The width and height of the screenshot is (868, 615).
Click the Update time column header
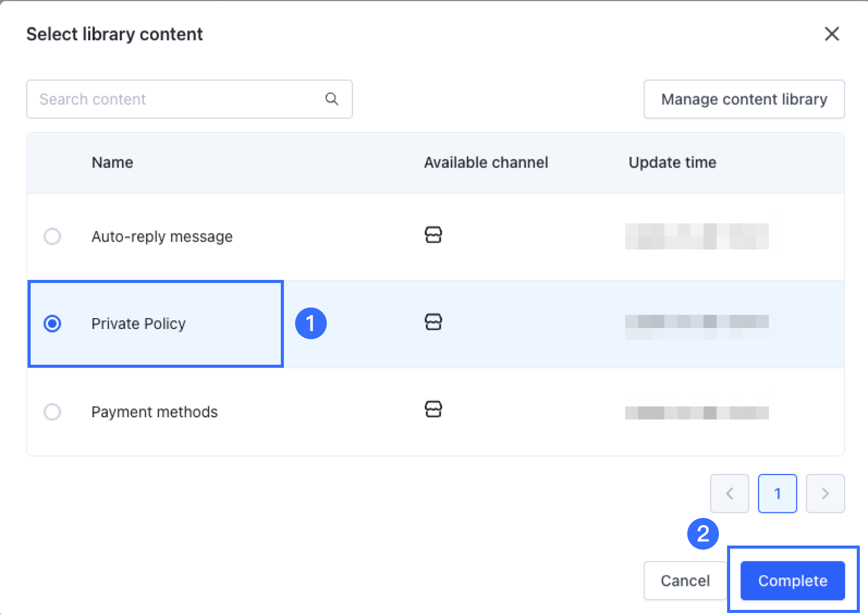pyautogui.click(x=672, y=162)
